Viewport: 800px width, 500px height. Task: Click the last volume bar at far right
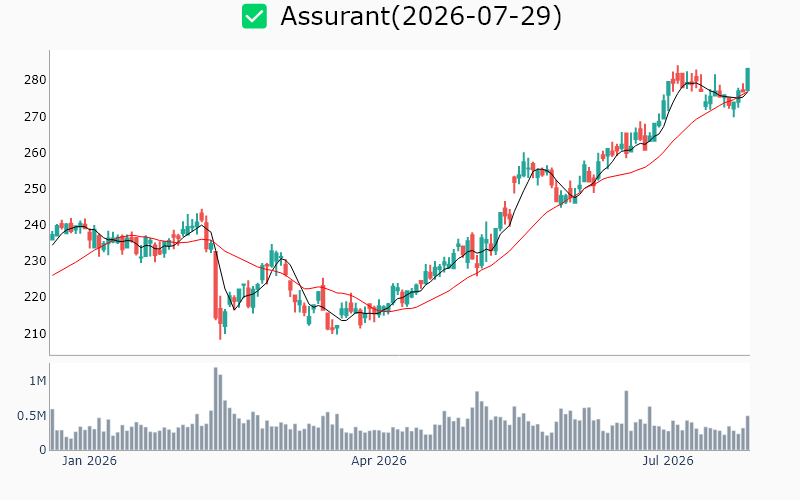747,433
